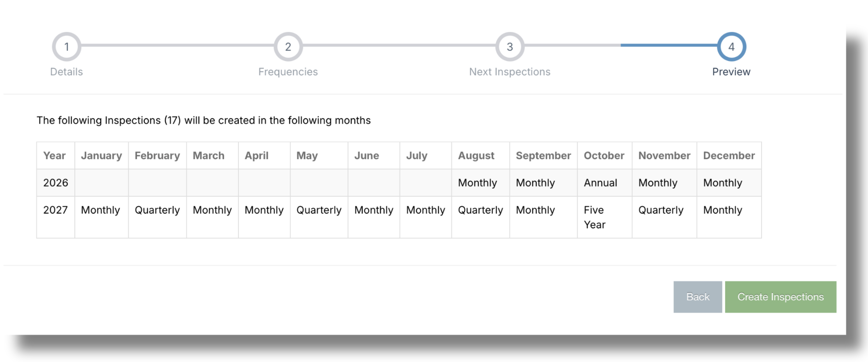Select step 3 Next Inspections circle

pos(510,47)
